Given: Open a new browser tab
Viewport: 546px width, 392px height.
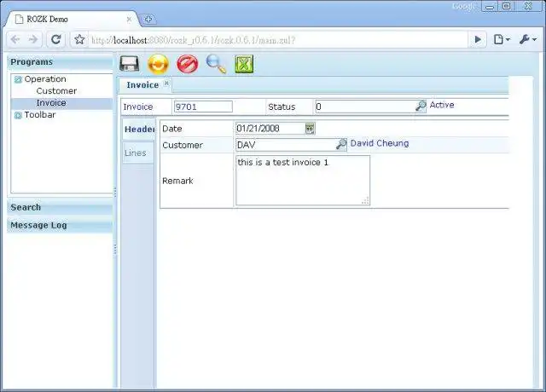Looking at the screenshot, I should (148, 19).
